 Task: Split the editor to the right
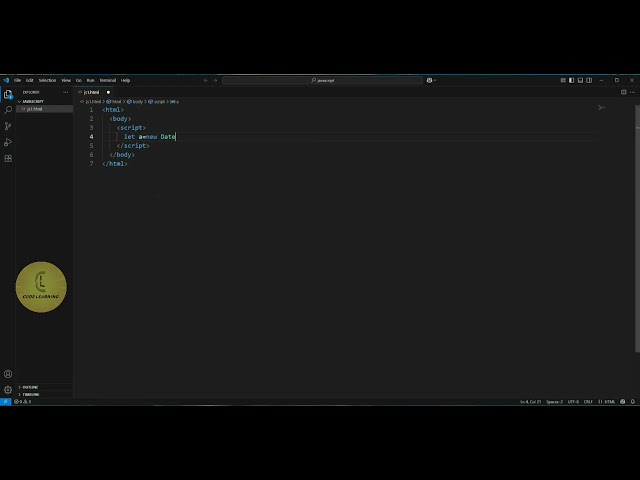623,92
